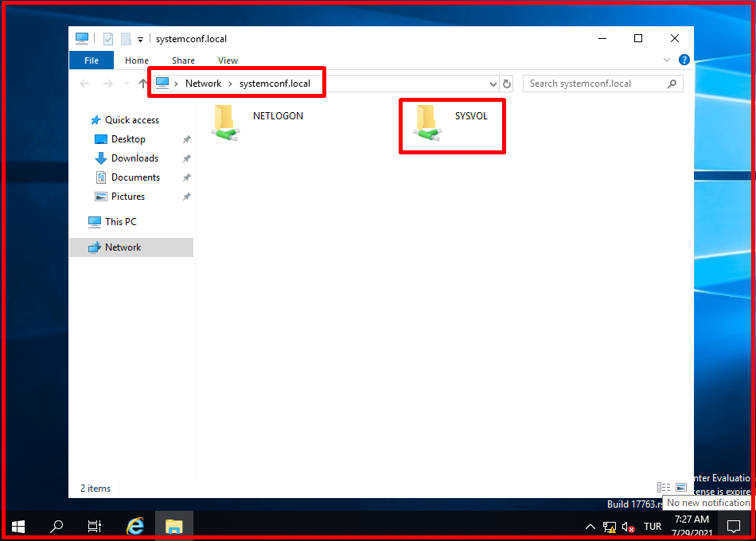Viewport: 756px width, 541px height.
Task: Open Documents in navigation pane
Action: (x=135, y=177)
